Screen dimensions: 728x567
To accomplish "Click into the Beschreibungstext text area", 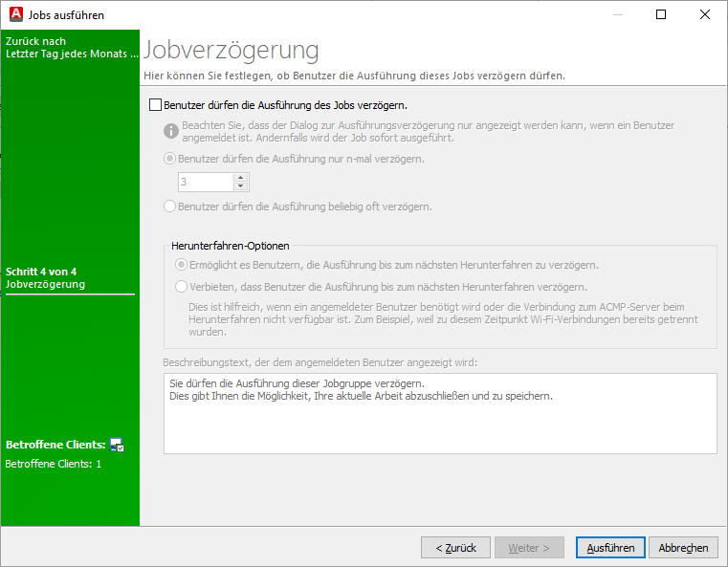I will pos(440,413).
